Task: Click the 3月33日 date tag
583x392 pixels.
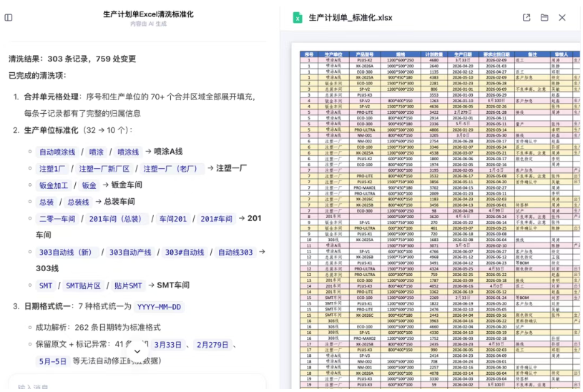Action: coord(167,345)
